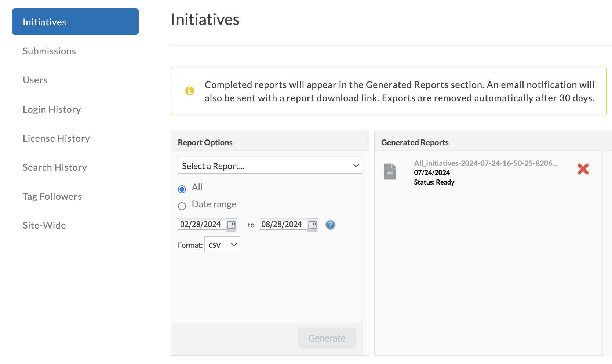The height and width of the screenshot is (364, 612).
Task: Delete the All_initiatives report with red X
Action: (583, 169)
